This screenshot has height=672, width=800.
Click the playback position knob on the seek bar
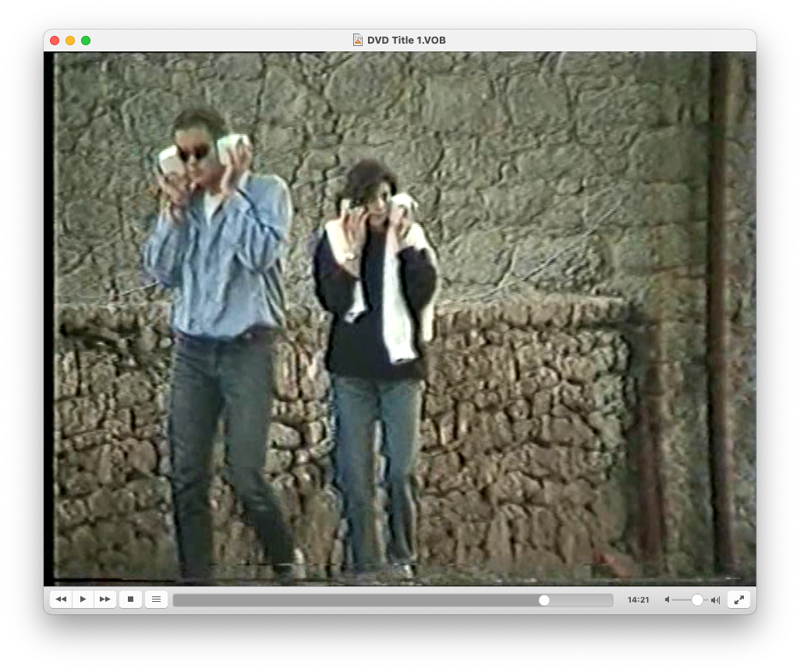point(544,599)
